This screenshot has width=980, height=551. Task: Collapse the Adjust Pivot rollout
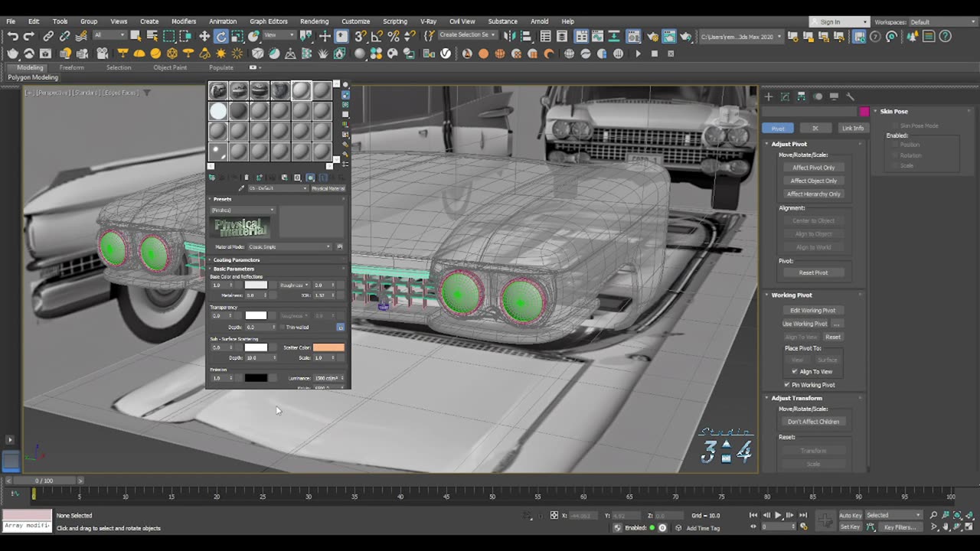click(789, 144)
